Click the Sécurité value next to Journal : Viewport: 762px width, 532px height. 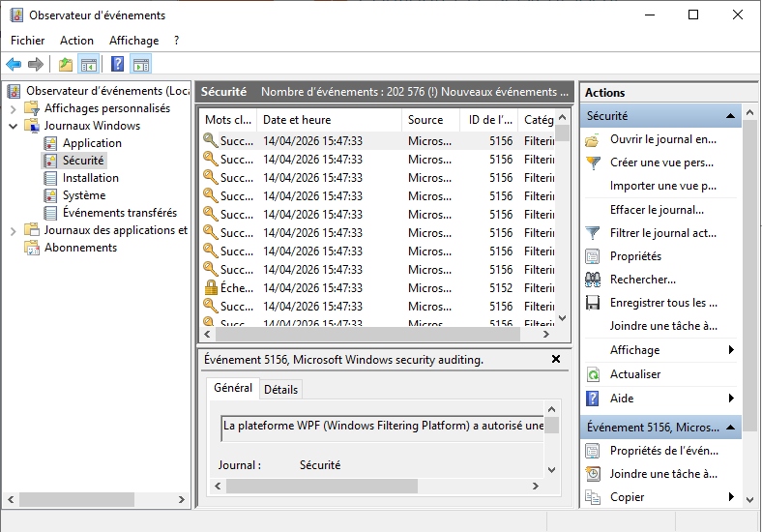[320, 465]
